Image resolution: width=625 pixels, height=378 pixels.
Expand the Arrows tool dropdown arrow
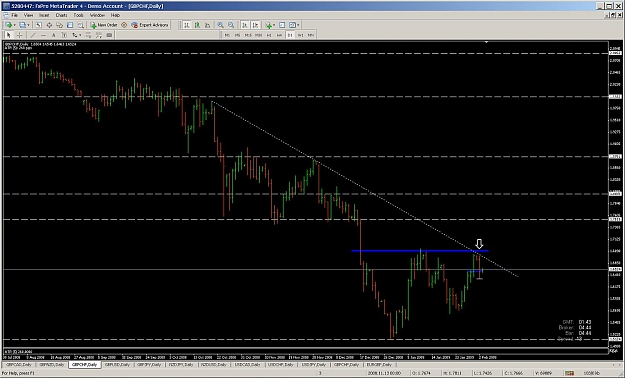80,35
